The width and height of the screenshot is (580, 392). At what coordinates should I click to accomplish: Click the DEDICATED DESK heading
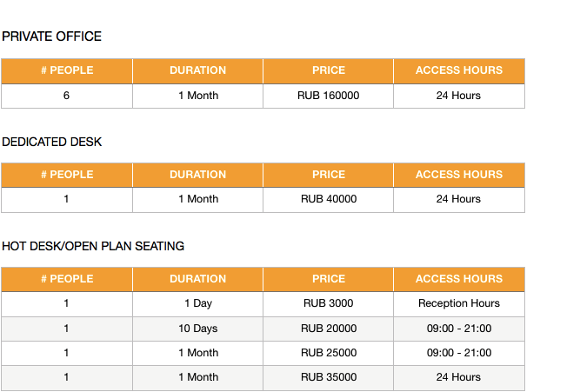coord(51,142)
